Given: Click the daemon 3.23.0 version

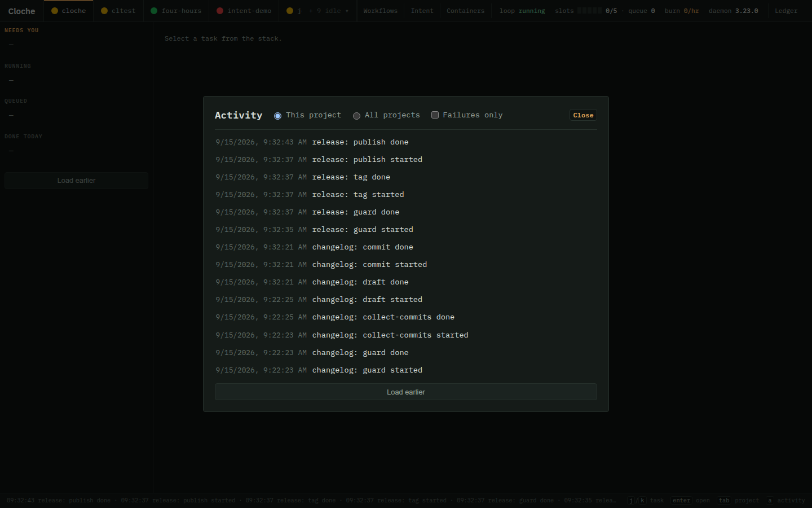Looking at the screenshot, I should click(733, 11).
